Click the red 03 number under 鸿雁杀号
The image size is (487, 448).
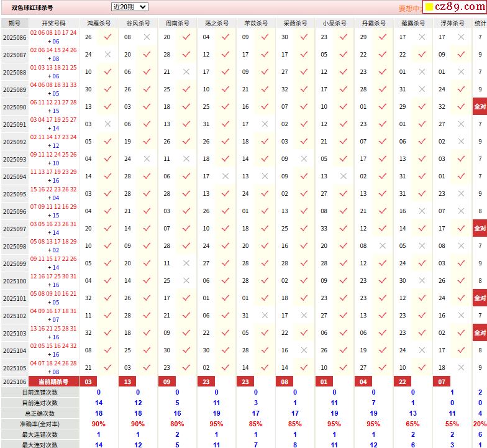coord(88,382)
